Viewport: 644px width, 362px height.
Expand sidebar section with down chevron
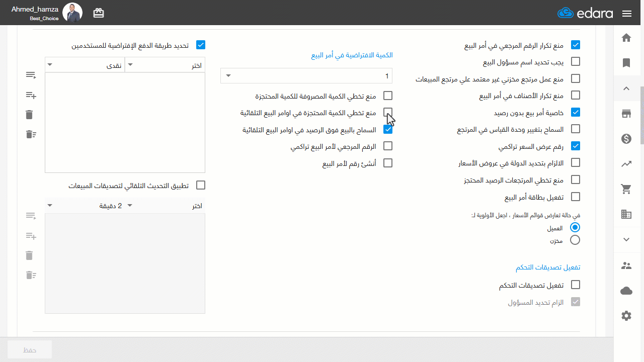pyautogui.click(x=626, y=240)
